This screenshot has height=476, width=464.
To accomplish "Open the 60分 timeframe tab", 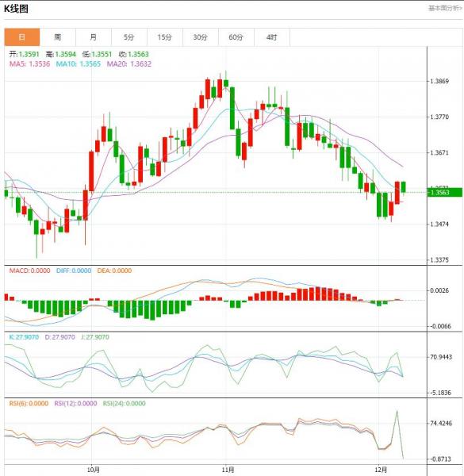I will click(x=236, y=37).
